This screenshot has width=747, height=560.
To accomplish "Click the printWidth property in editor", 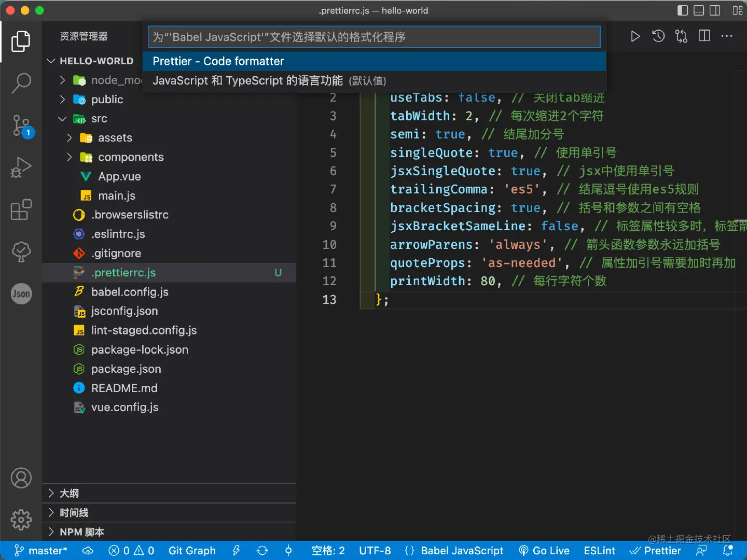I will tap(427, 281).
